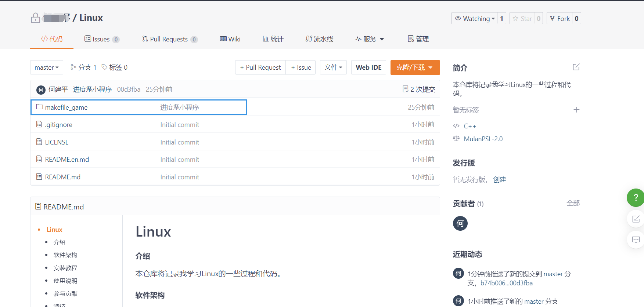Jump to 介绍 in README outline

(59, 242)
